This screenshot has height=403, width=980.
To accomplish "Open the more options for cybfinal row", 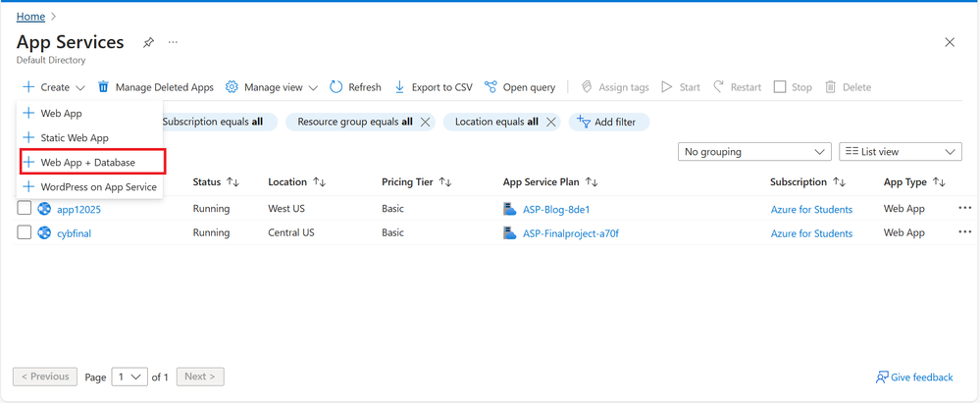I will [x=965, y=233].
